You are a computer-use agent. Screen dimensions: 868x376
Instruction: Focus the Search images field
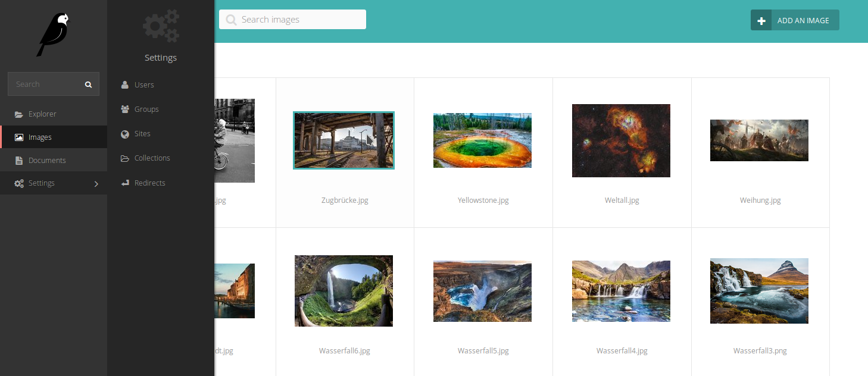tap(292, 20)
